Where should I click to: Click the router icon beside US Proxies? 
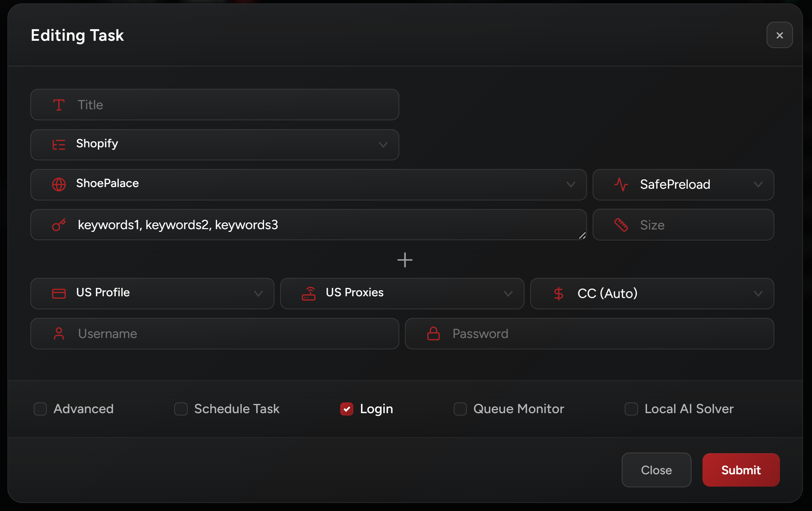pos(309,294)
